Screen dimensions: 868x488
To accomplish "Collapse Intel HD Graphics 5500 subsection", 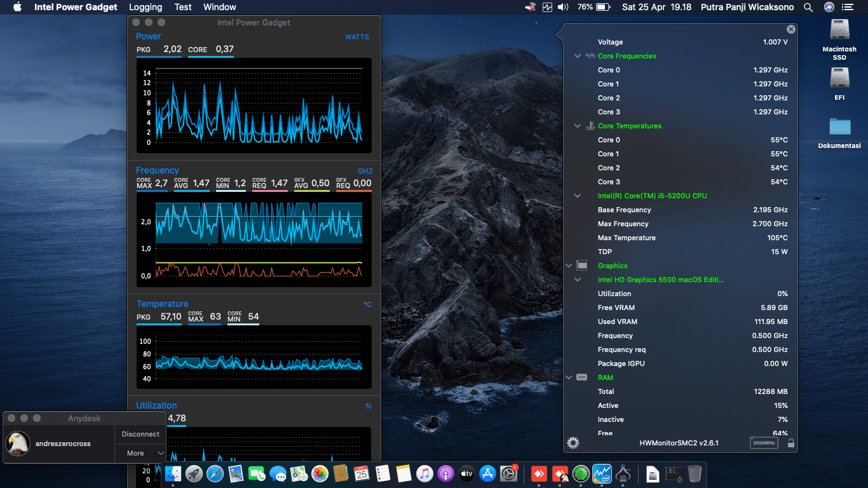I will coord(578,280).
